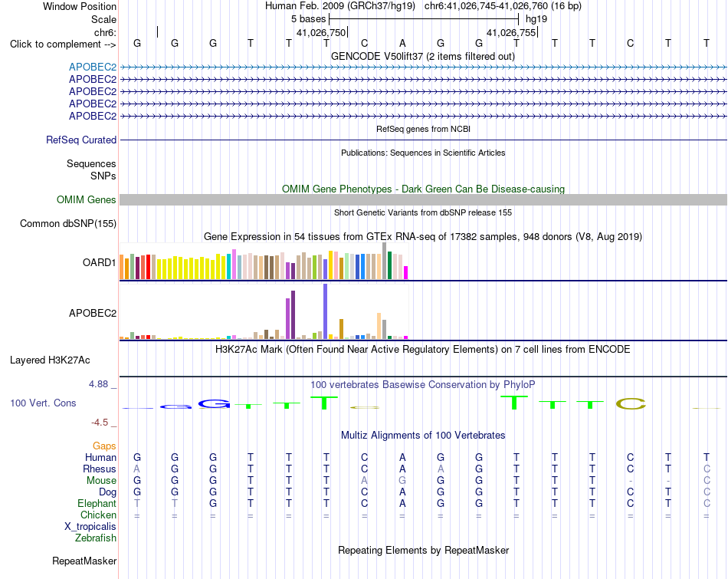Click 'Publications: Sequences in Scientific Articles' title

(423, 153)
